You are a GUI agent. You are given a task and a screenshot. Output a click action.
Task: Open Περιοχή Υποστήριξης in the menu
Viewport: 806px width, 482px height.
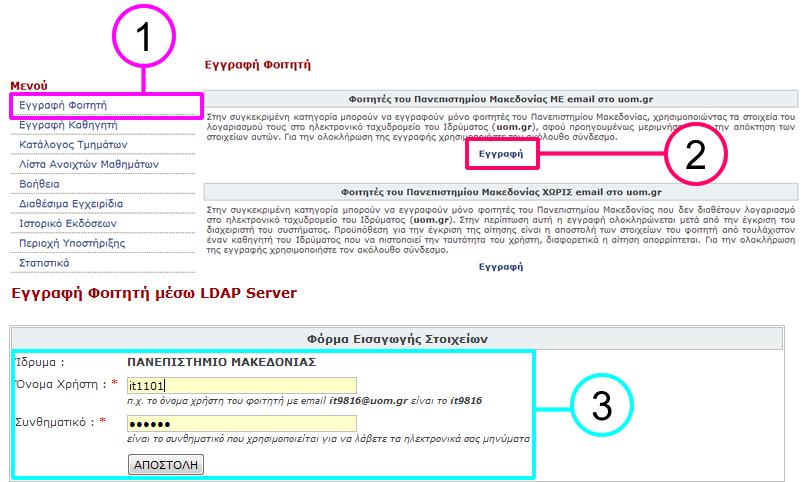pyautogui.click(x=71, y=243)
